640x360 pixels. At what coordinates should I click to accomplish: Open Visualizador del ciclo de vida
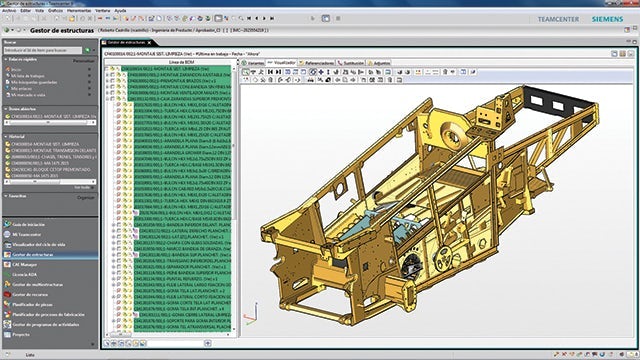[38, 244]
